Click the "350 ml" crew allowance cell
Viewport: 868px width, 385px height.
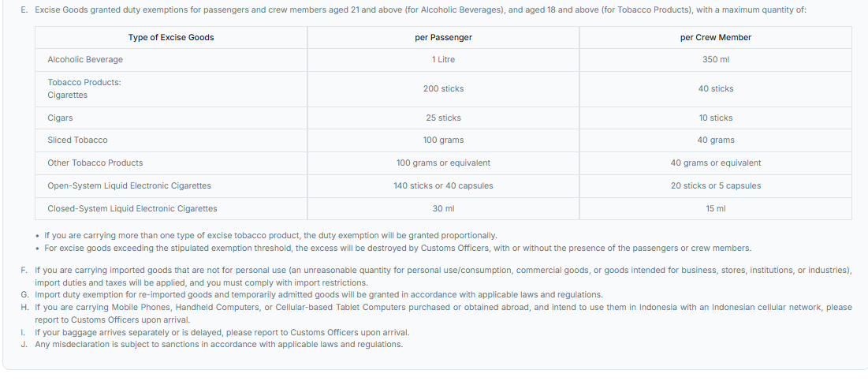coord(715,60)
